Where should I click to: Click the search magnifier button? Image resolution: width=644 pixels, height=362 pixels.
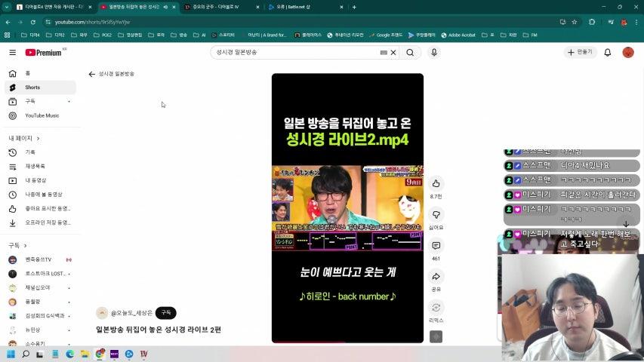tap(410, 53)
